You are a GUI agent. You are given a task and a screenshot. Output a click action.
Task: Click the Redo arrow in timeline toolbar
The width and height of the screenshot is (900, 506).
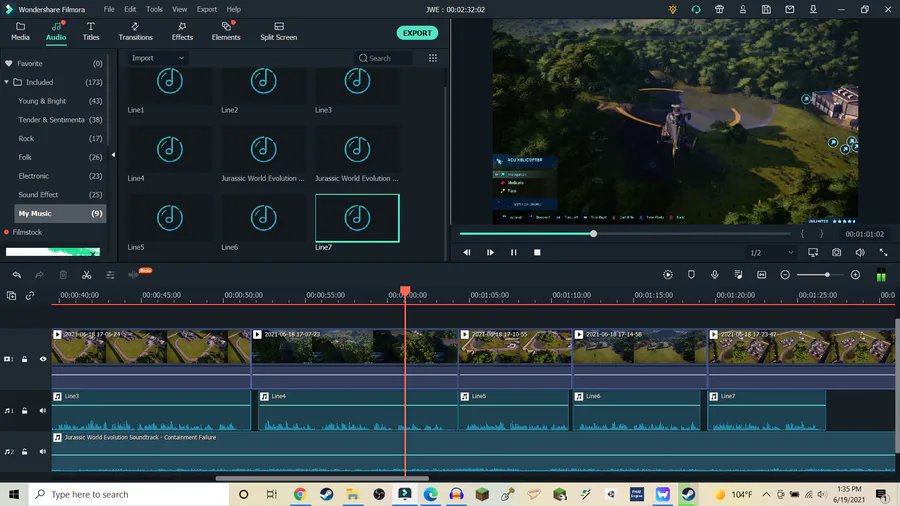click(40, 275)
